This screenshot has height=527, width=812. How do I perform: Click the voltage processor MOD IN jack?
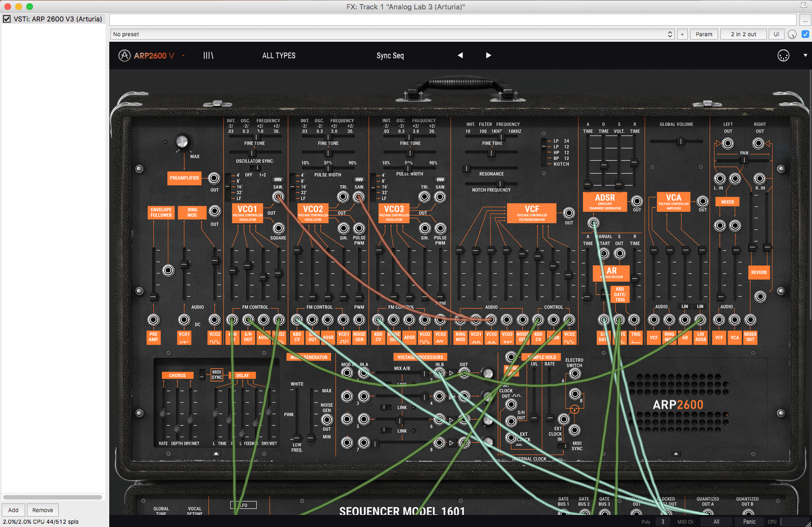(x=346, y=373)
